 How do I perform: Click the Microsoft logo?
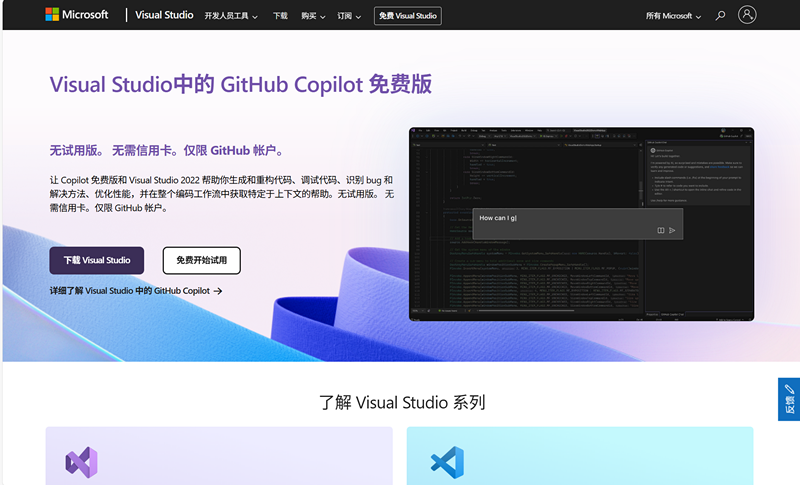(77, 15)
